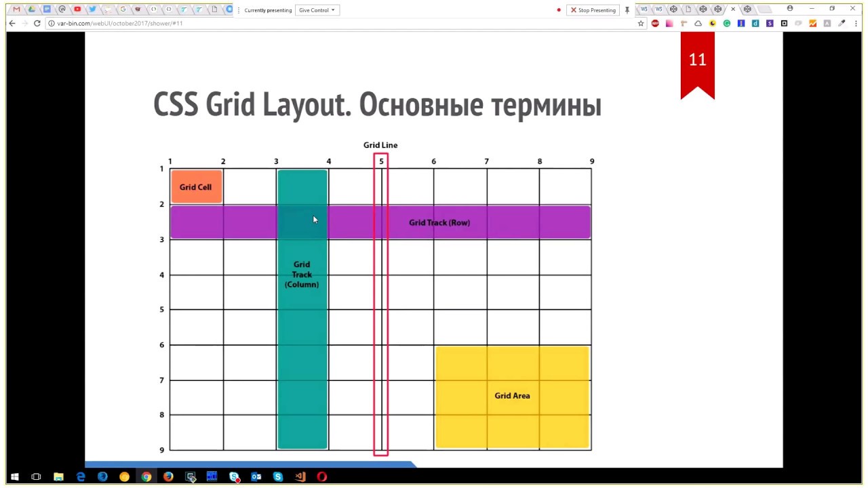Click the Grid Track (Column) label
This screenshot has width=868, height=488.
click(x=302, y=274)
